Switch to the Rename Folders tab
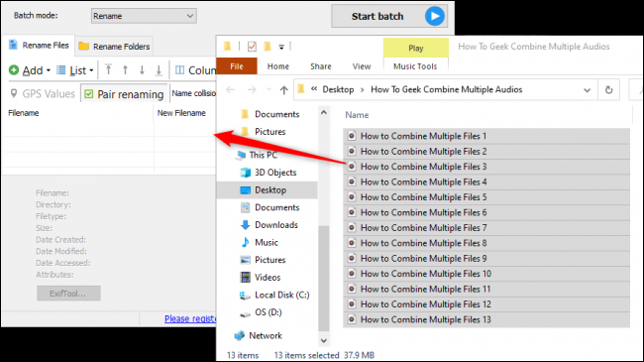 point(114,47)
